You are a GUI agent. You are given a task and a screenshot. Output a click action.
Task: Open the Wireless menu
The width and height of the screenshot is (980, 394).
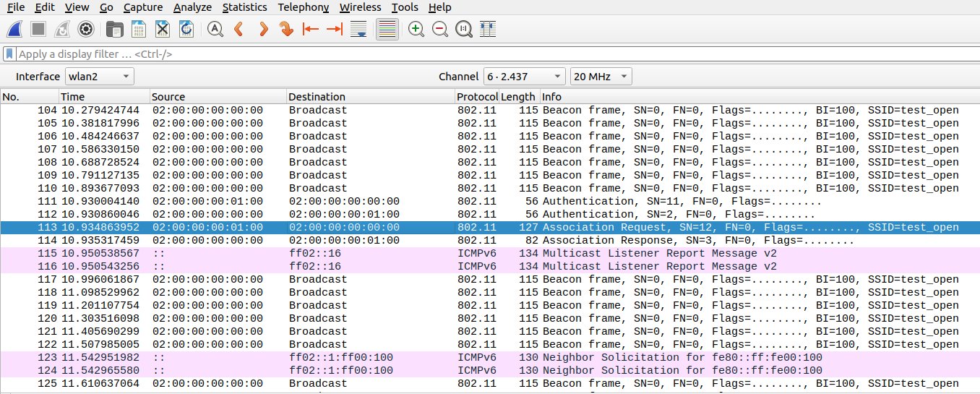360,7
